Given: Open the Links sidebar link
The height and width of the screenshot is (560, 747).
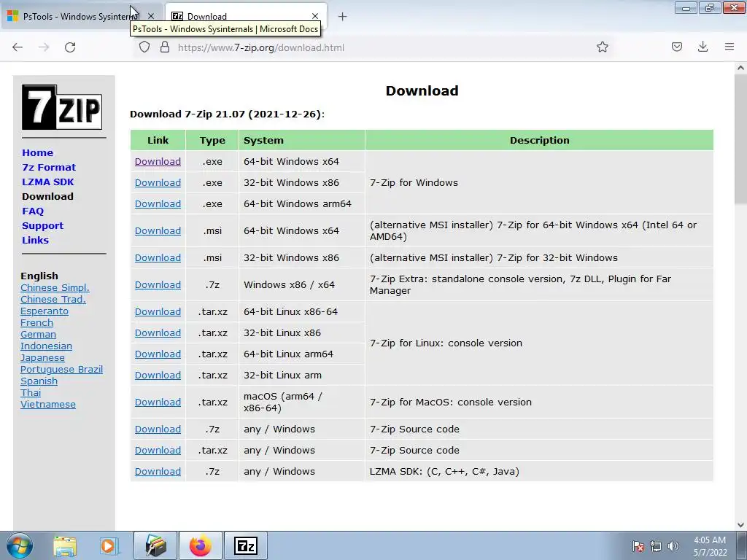Looking at the screenshot, I should click(35, 240).
